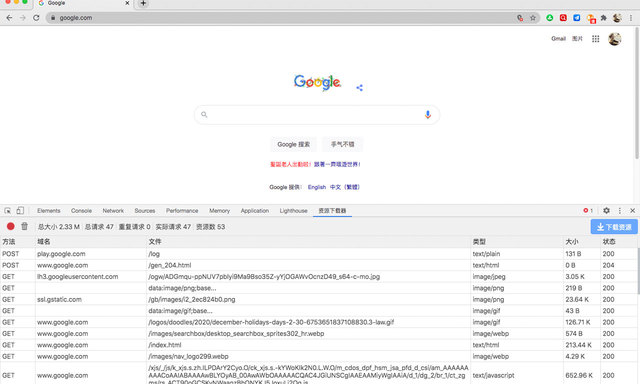640x384 pixels.
Task: Open the Extensions puzzle-piece menu
Action: point(604,18)
